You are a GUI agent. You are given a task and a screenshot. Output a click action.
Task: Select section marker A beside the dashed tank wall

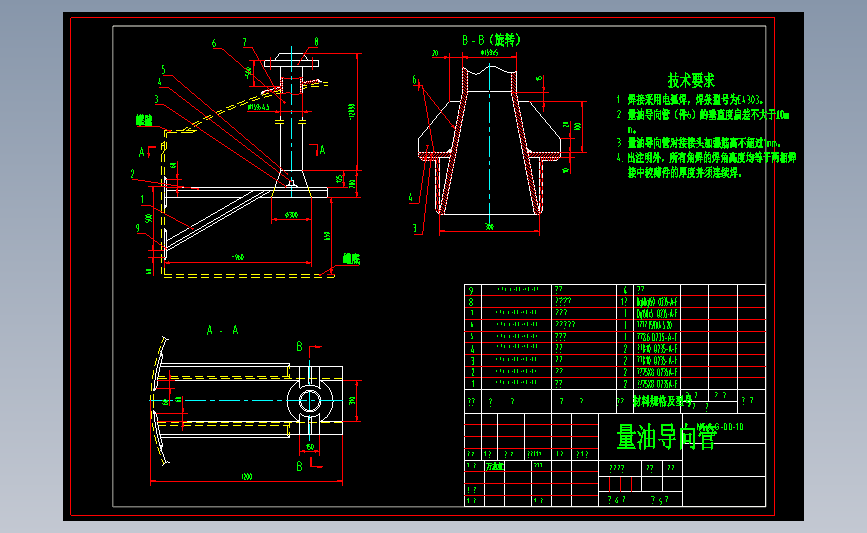click(142, 152)
